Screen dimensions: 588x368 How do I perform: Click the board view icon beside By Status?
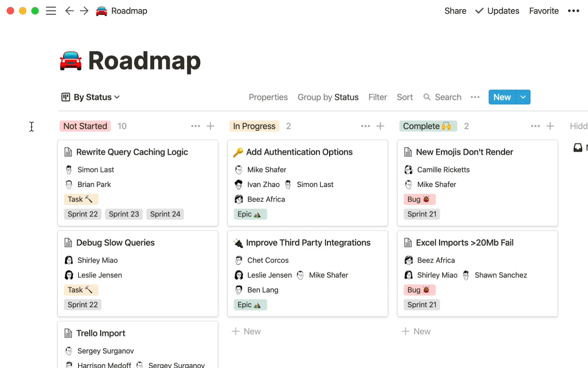pyautogui.click(x=65, y=97)
